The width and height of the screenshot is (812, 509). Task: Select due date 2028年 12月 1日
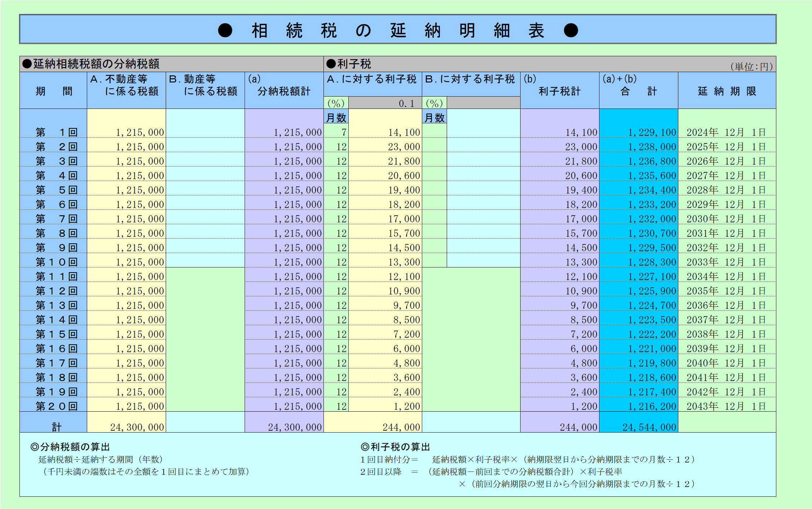coord(726,190)
